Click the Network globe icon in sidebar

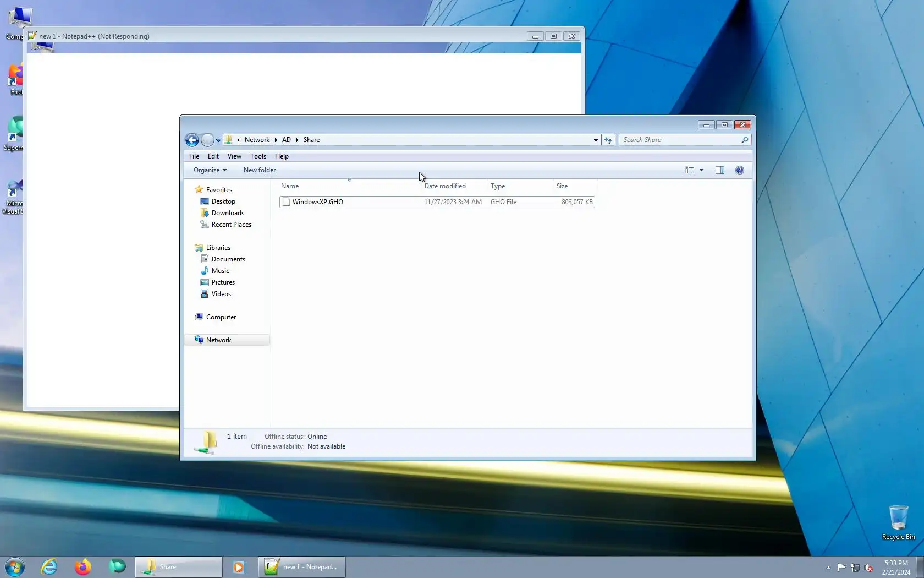(199, 340)
